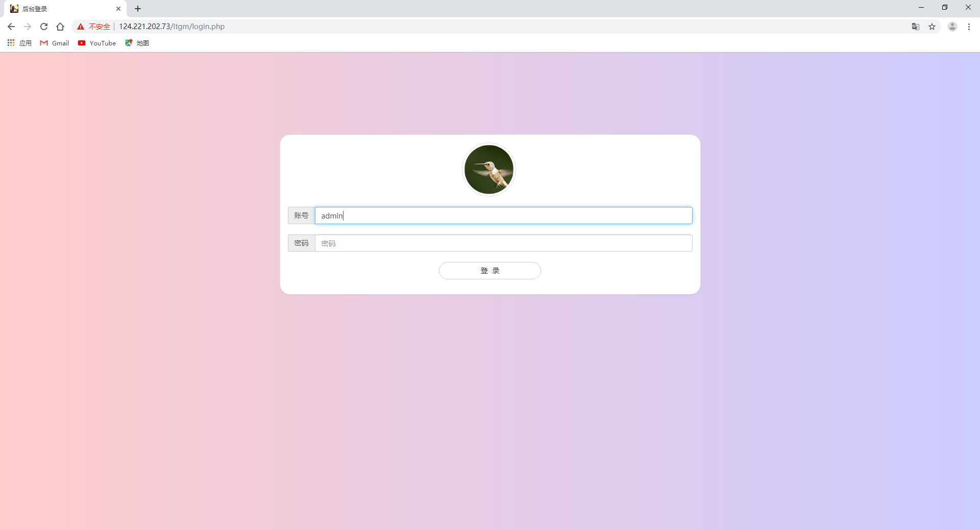Open the maps bookmark

pyautogui.click(x=137, y=43)
